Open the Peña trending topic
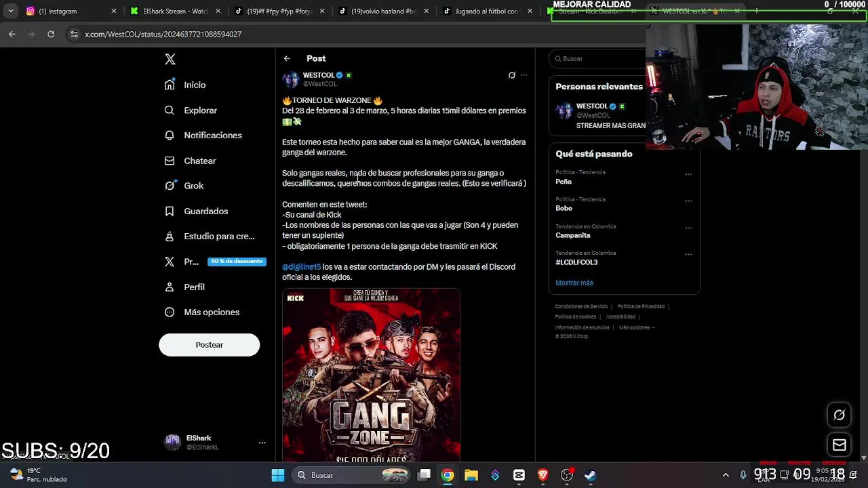 tap(564, 182)
